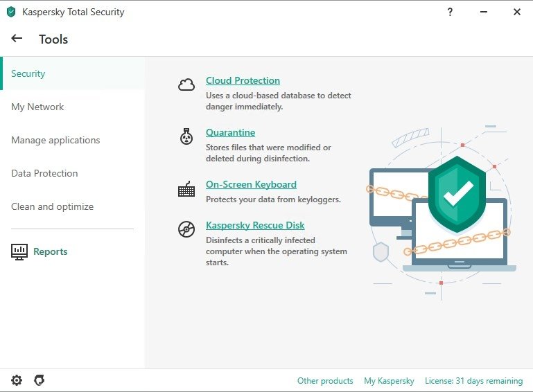Click the Kaspersky shield logo in title bar

(11, 12)
